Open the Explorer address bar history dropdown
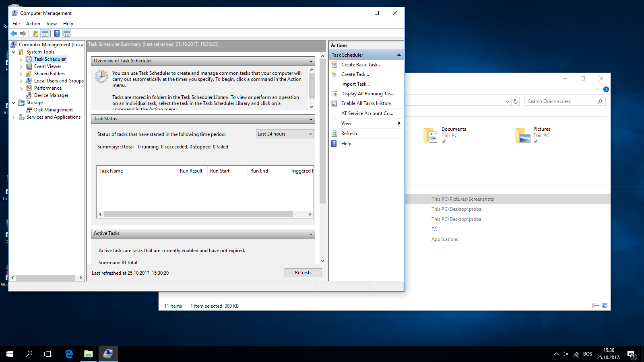Screen dimensions: 644x362 pos(507,102)
